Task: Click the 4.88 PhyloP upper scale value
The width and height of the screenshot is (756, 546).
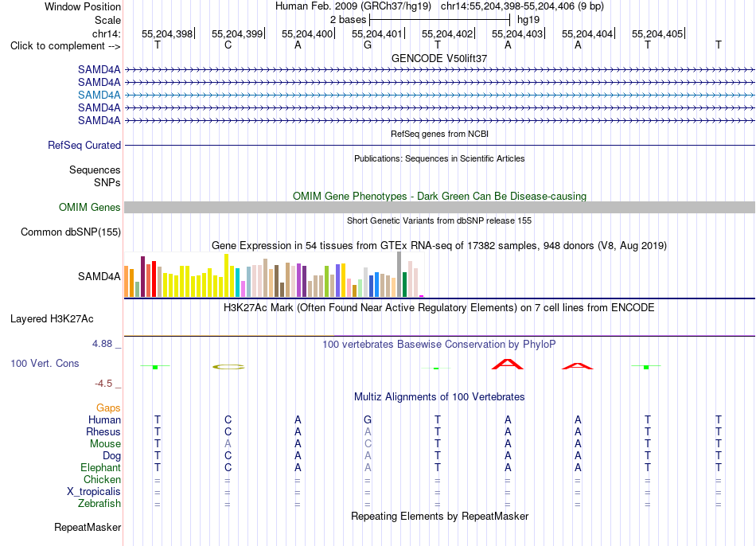Action: click(x=102, y=343)
